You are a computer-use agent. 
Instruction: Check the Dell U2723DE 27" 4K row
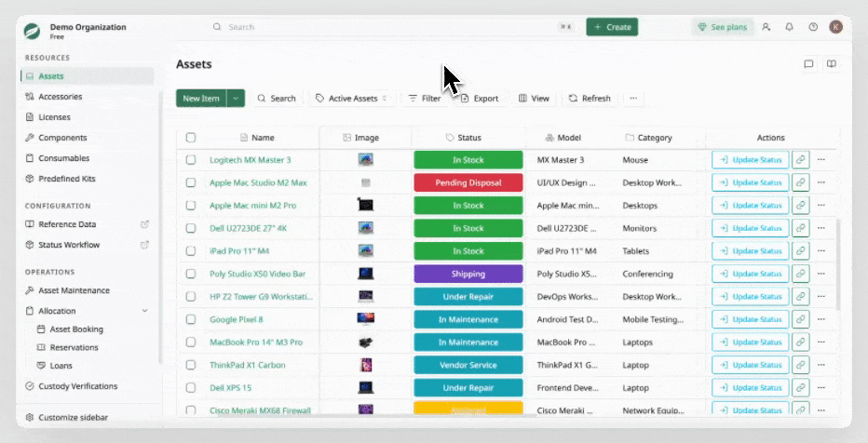point(190,228)
